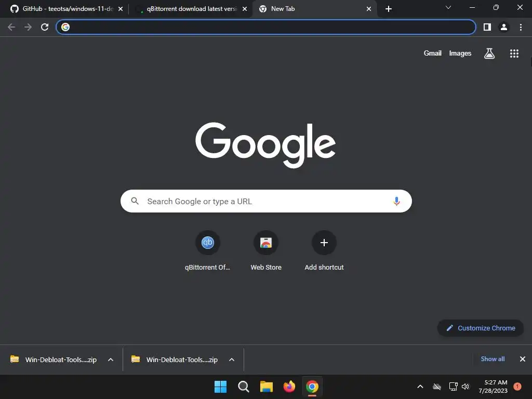Close the qBittorrent download tab
This screenshot has height=399, width=532.
(x=245, y=9)
